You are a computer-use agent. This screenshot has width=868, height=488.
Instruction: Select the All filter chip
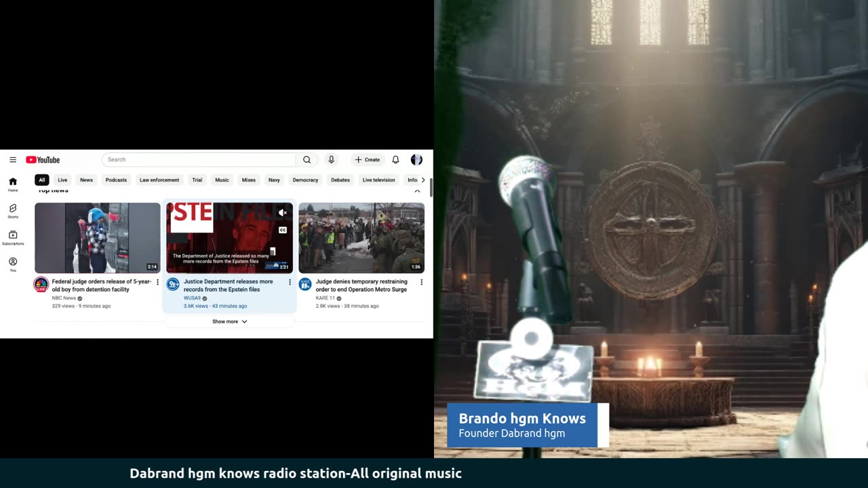42,180
